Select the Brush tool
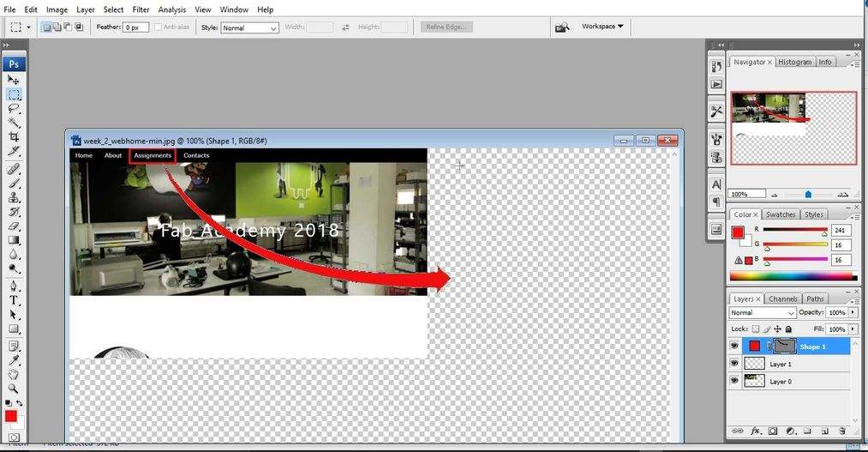 (x=14, y=184)
